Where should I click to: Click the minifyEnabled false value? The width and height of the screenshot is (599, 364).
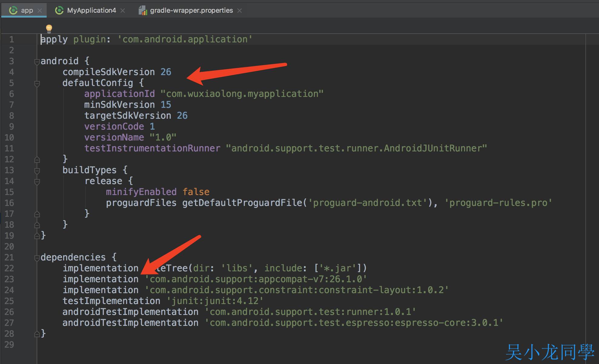(196, 192)
